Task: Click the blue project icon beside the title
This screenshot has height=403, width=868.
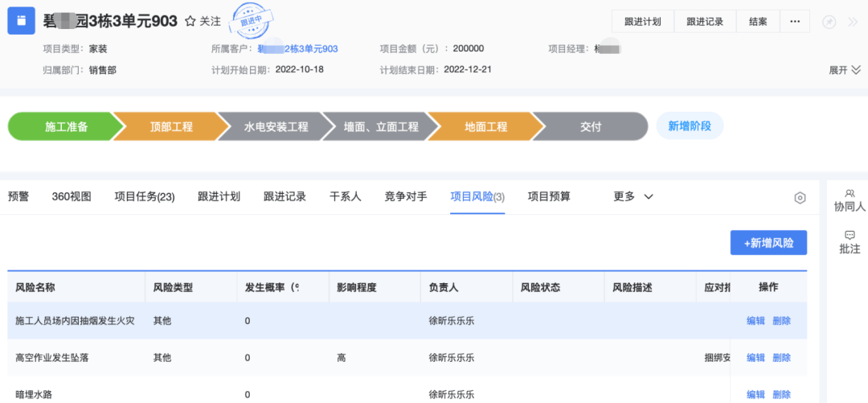Action: point(21,21)
